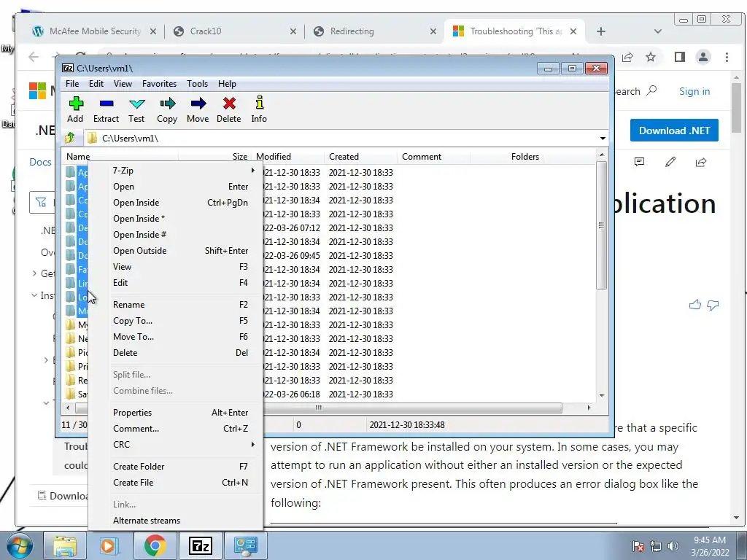The image size is (747, 560).
Task: Click the Extract toolbar icon
Action: [106, 109]
